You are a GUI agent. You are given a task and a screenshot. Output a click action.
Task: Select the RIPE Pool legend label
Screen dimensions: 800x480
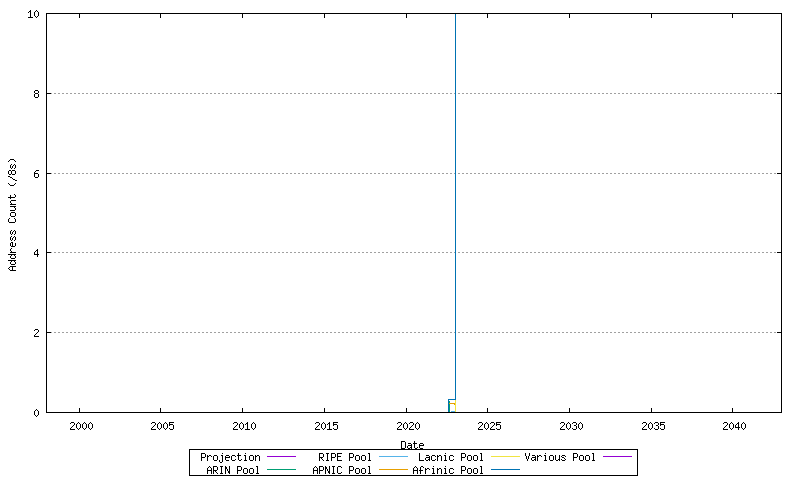[x=344, y=457]
